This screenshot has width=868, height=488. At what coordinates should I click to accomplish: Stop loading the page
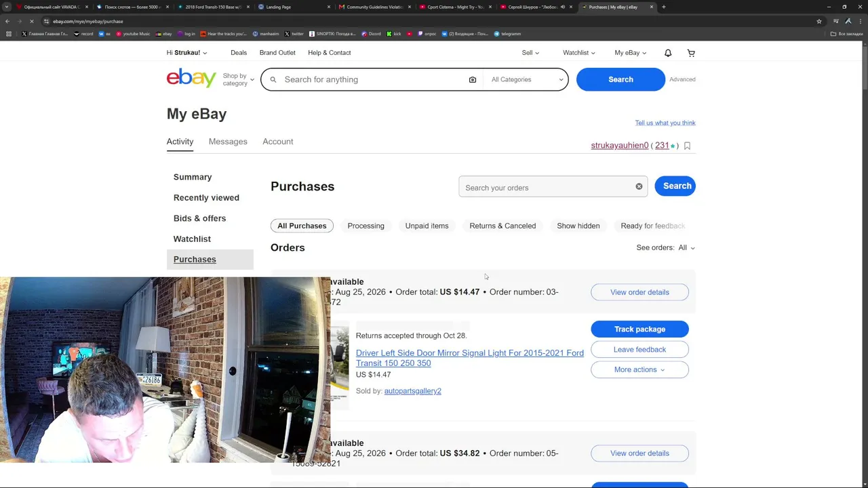[31, 21]
